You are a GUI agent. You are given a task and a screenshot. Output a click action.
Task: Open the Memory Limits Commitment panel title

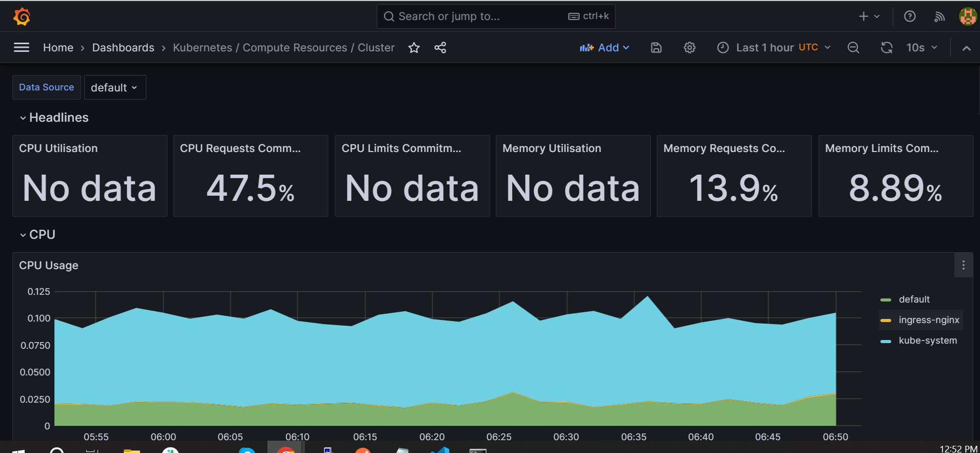pyautogui.click(x=882, y=148)
